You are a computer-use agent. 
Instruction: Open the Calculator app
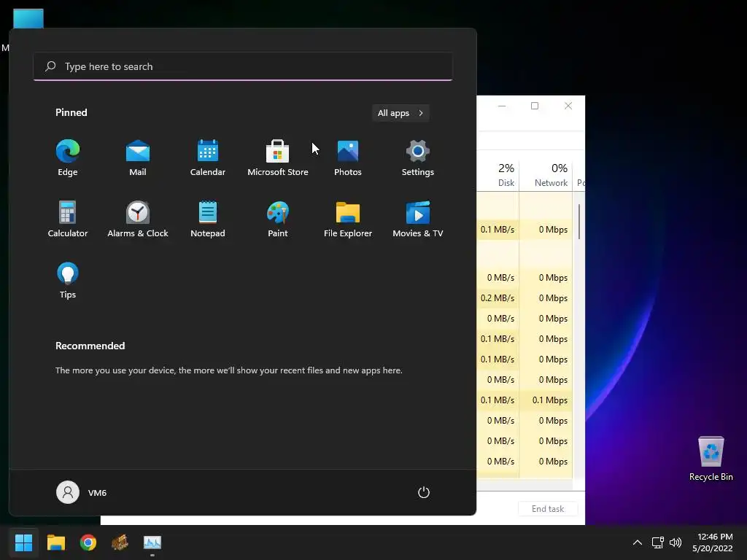click(68, 219)
